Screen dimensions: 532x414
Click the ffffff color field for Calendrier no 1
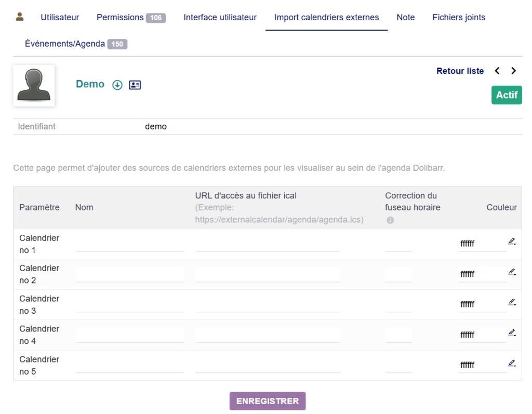tap(481, 244)
